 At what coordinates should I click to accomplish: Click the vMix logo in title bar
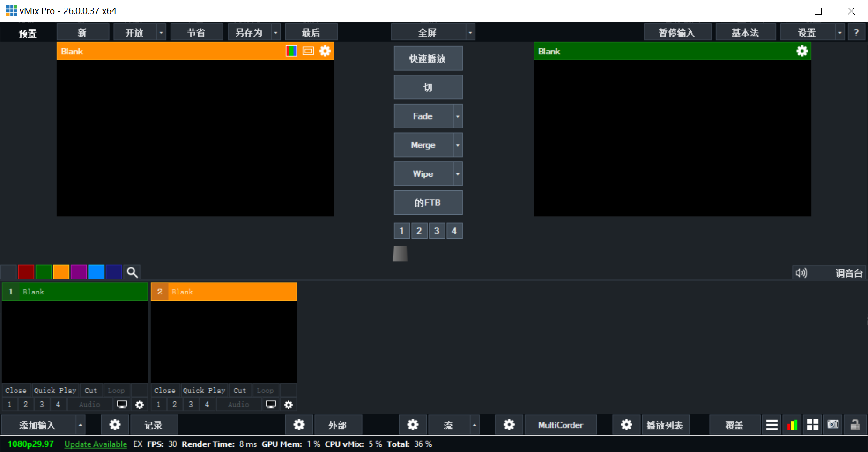coord(11,11)
